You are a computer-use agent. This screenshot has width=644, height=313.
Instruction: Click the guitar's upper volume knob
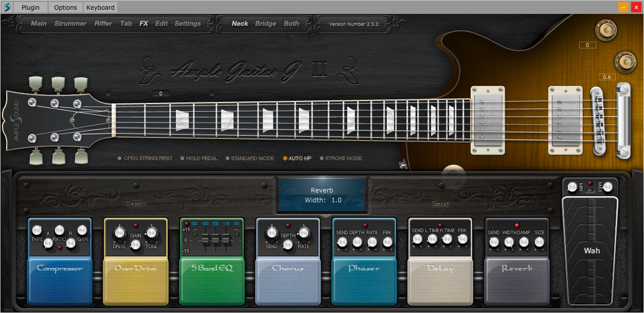point(606,30)
